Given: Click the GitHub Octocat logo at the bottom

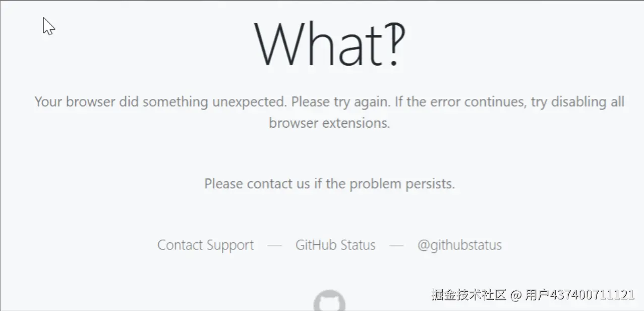Looking at the screenshot, I should (329, 301).
